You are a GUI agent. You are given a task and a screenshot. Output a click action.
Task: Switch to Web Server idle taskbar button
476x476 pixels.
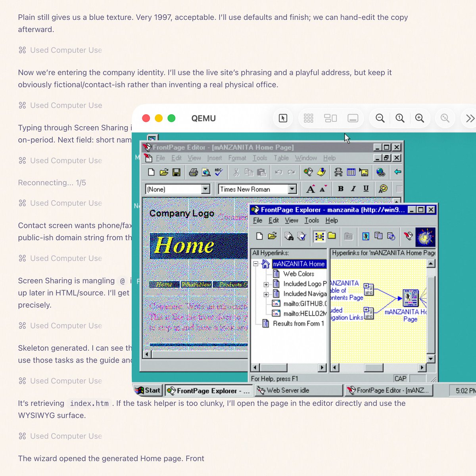pyautogui.click(x=299, y=390)
